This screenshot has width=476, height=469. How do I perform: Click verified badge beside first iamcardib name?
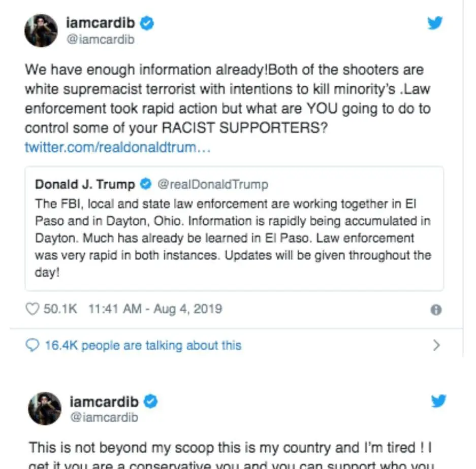click(147, 23)
